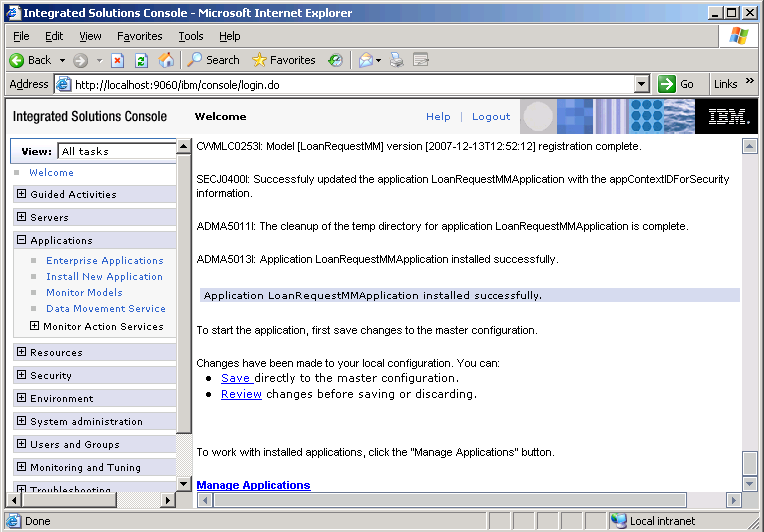Expand the Resources section
The image size is (764, 532).
(x=21, y=352)
